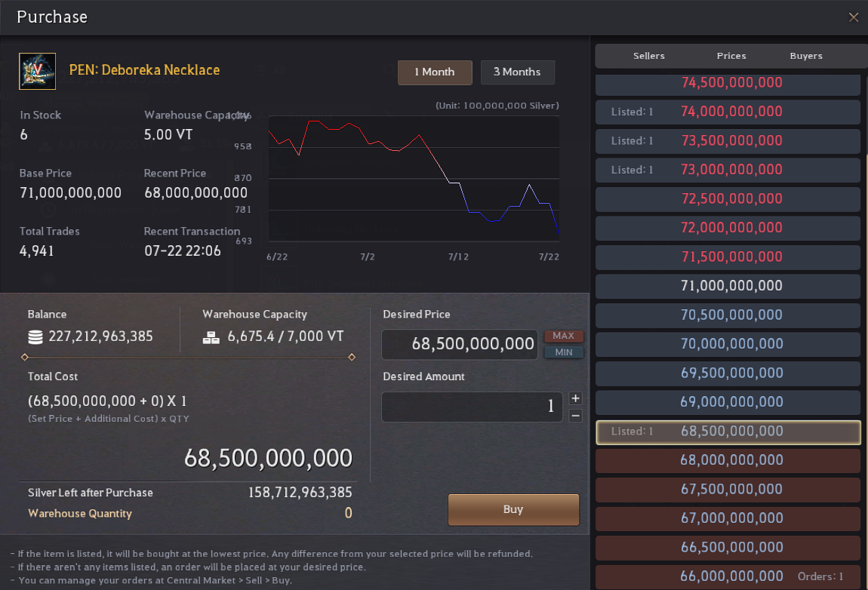Image resolution: width=868 pixels, height=590 pixels.
Task: Set desired price to MAX
Action: coord(564,336)
